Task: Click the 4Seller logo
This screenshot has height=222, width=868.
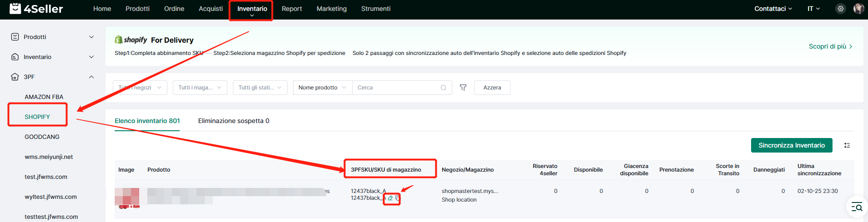Action: point(36,9)
